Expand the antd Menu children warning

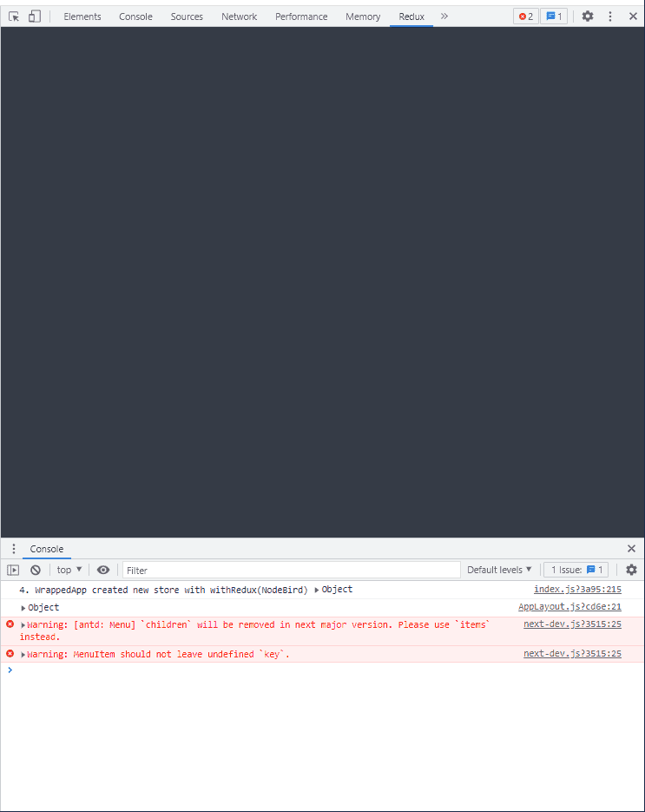[x=23, y=625]
